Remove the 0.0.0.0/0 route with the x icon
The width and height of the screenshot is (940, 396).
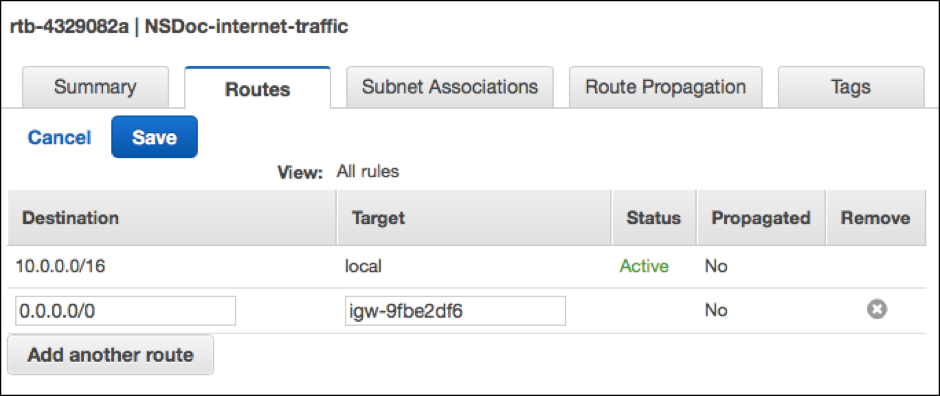(876, 310)
